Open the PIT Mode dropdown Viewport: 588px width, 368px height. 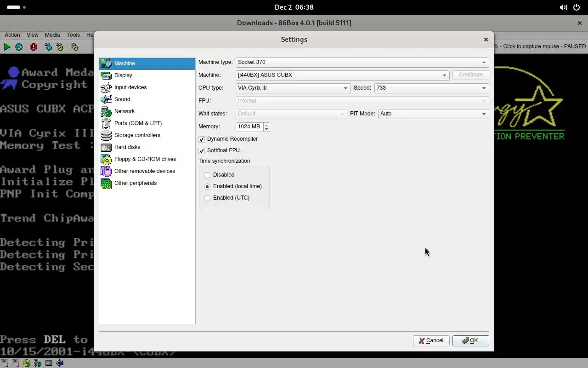coord(433,114)
